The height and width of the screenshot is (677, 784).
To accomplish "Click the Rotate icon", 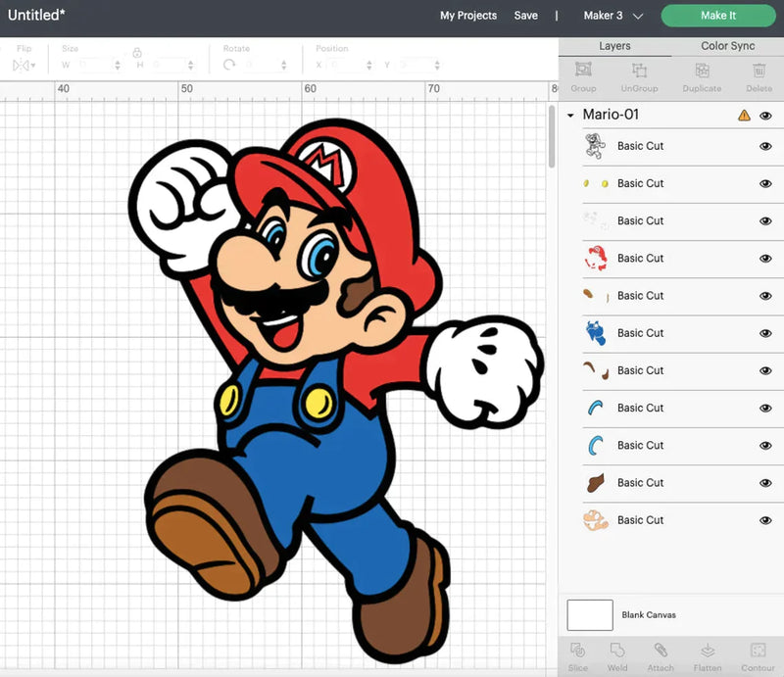I will pyautogui.click(x=229, y=65).
